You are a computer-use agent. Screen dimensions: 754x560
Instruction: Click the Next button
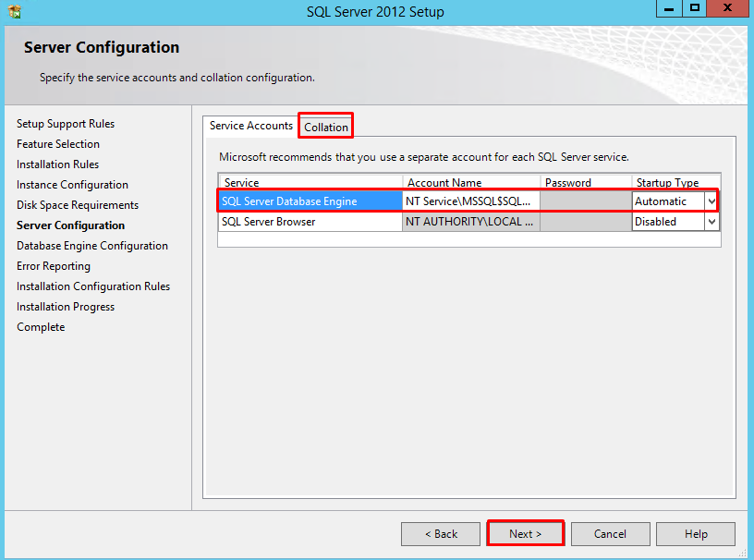pos(525,533)
